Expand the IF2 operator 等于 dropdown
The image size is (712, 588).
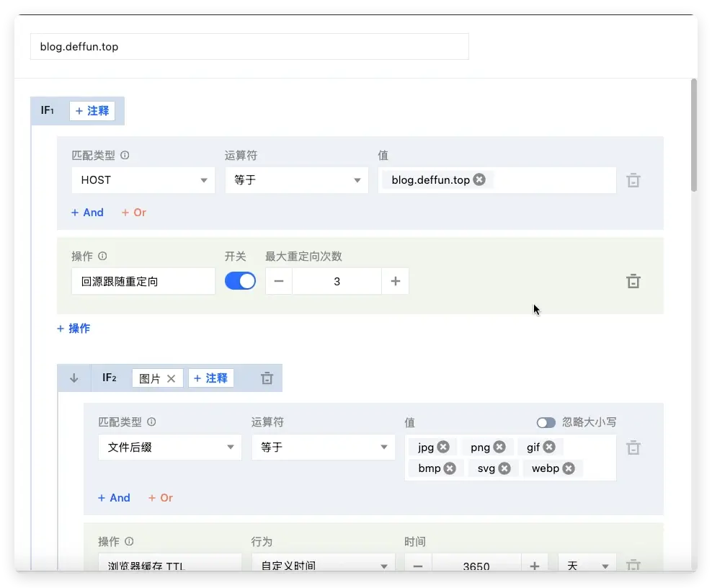point(323,447)
